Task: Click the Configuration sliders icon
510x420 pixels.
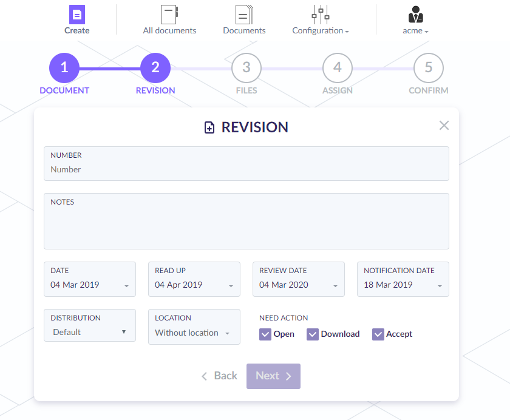Action: (x=320, y=15)
